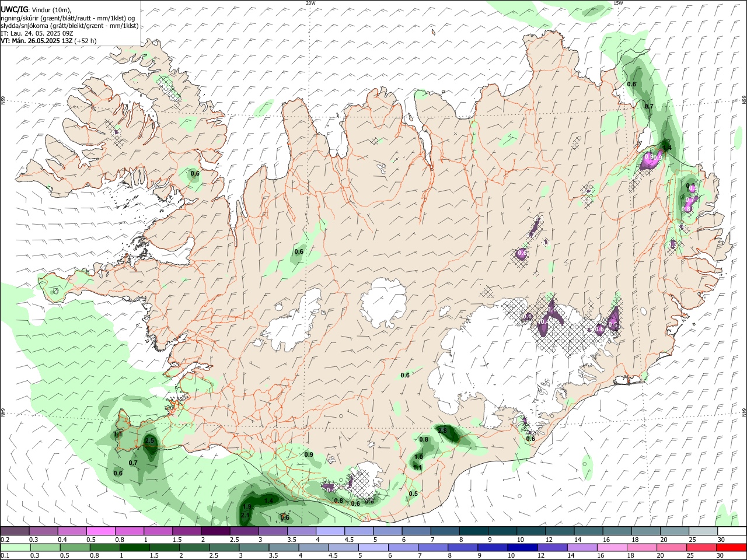Select the 2.1 rainfall value offshore south

tap(245, 515)
